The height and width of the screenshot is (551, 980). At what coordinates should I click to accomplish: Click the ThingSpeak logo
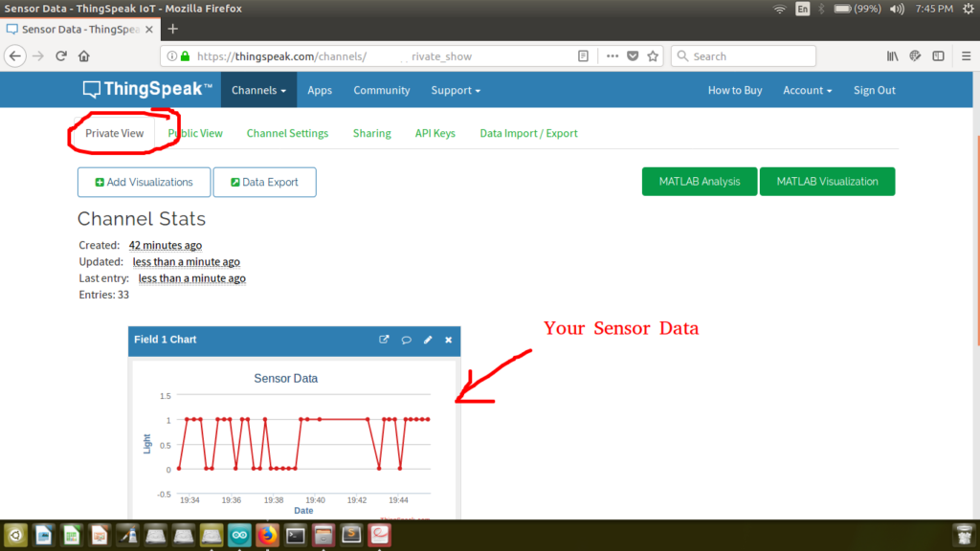coord(147,89)
